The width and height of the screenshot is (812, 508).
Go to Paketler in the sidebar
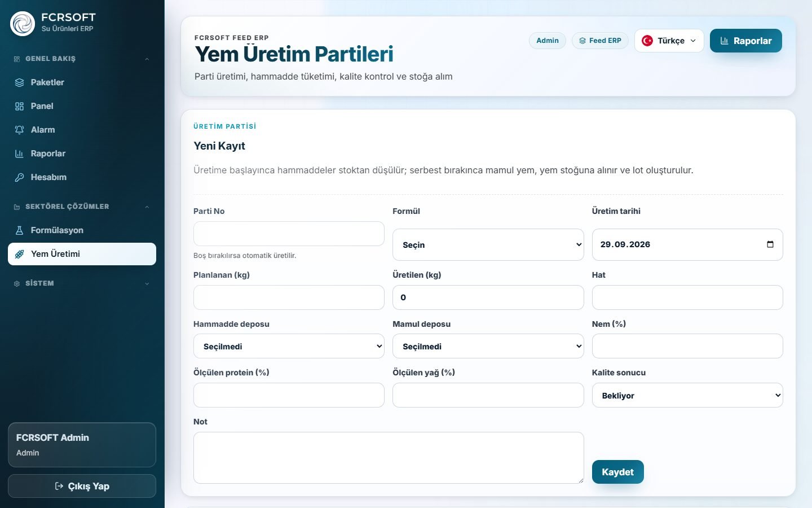tap(82, 82)
